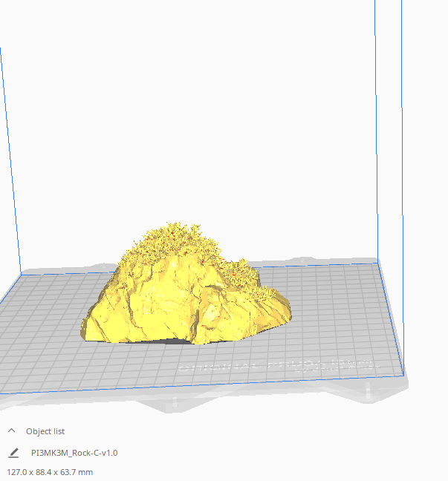This screenshot has width=448, height=481.
Task: Click the build plate's front-right corner
Action: pos(403,373)
